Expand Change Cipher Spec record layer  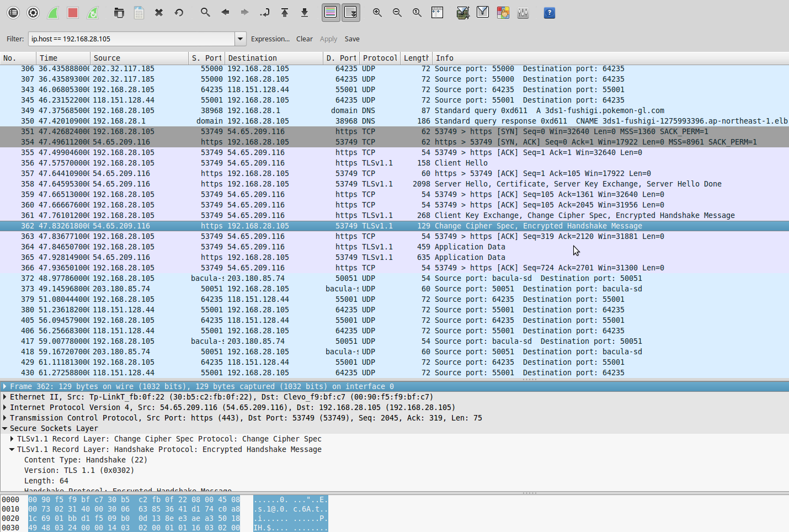coord(12,439)
